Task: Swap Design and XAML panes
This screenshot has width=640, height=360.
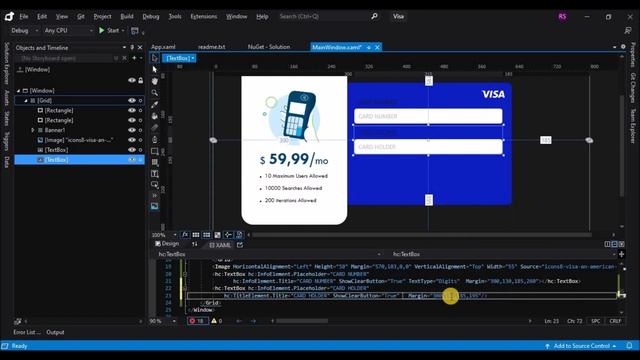Action: (x=195, y=244)
